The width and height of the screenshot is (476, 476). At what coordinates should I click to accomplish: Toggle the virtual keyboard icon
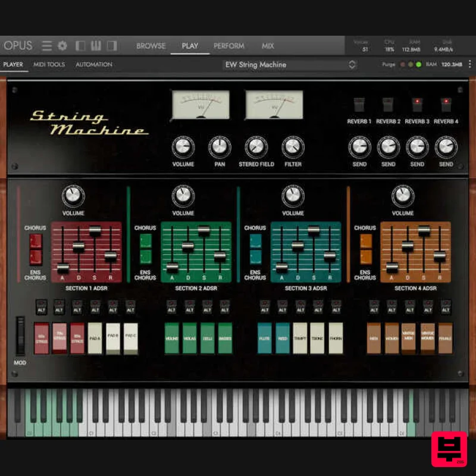[96, 46]
